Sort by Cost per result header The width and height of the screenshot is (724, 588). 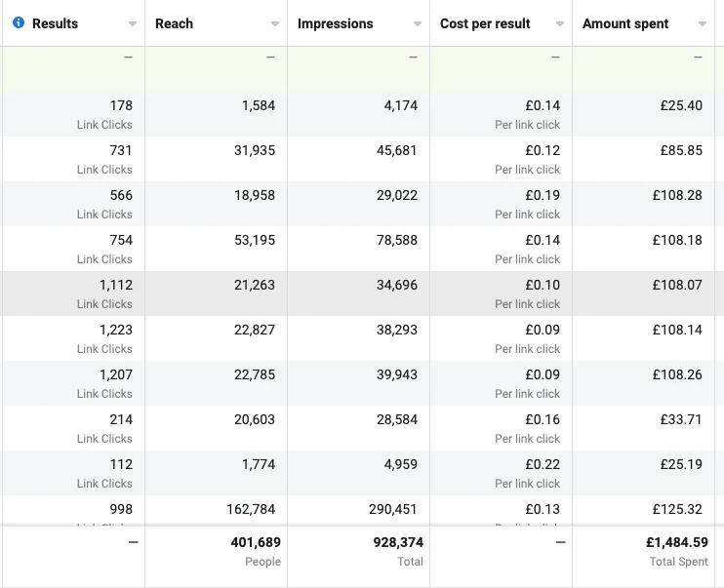click(485, 23)
